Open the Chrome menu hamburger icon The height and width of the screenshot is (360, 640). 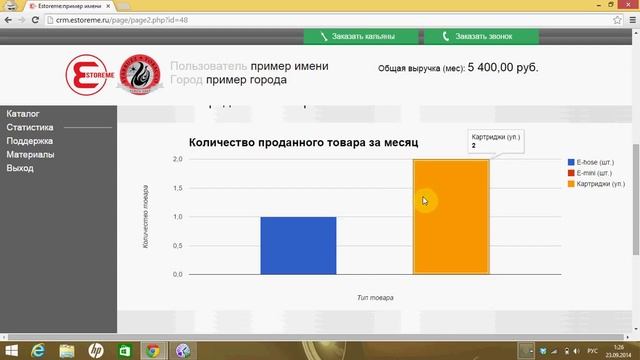(632, 20)
